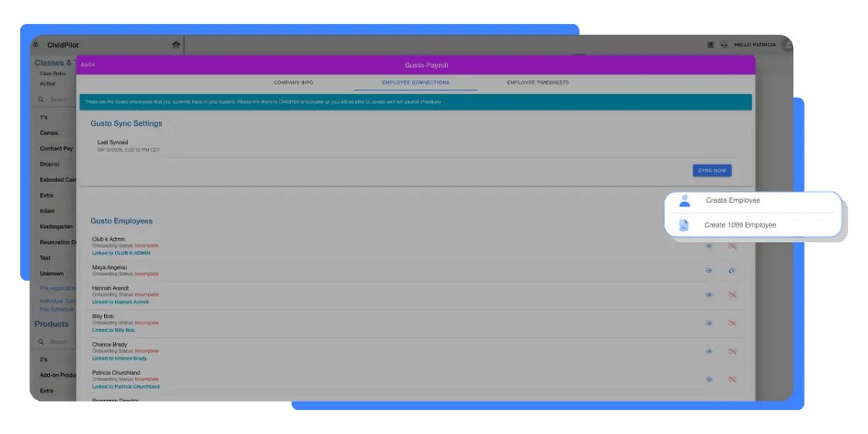The height and width of the screenshot is (434, 868).
Task: Click the document icon beside Create 1099 Employee
Action: (x=684, y=225)
